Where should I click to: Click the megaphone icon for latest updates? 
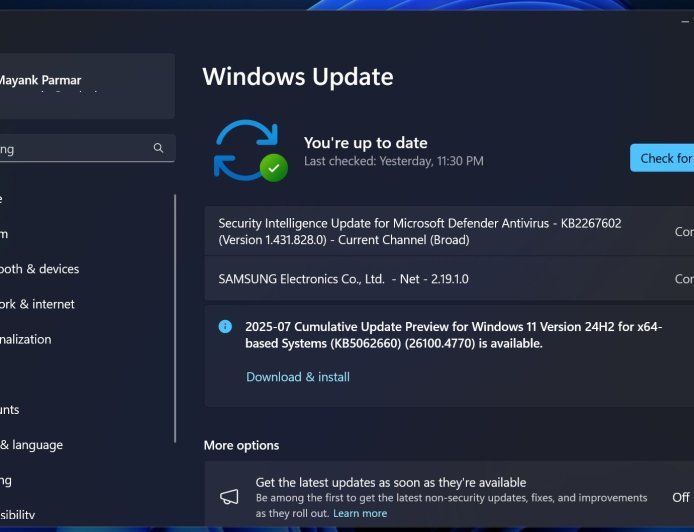coord(229,497)
